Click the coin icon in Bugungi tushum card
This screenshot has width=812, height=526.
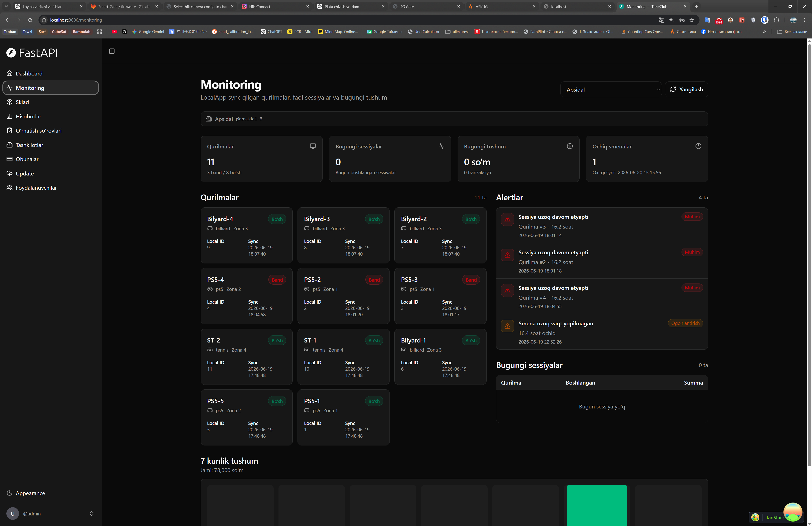[x=569, y=146]
